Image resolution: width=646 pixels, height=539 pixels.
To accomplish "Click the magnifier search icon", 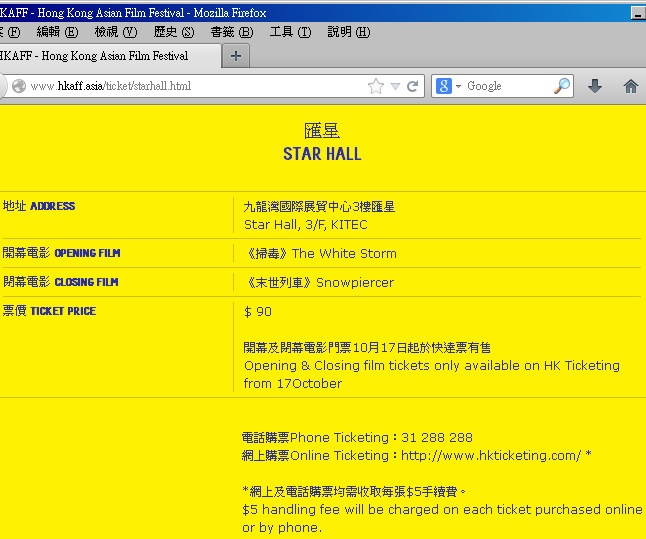I will coord(562,86).
